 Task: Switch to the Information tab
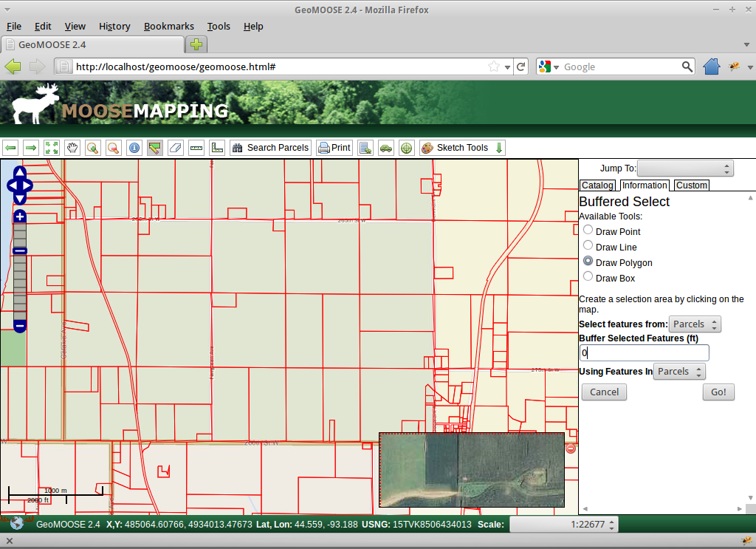[x=645, y=185]
